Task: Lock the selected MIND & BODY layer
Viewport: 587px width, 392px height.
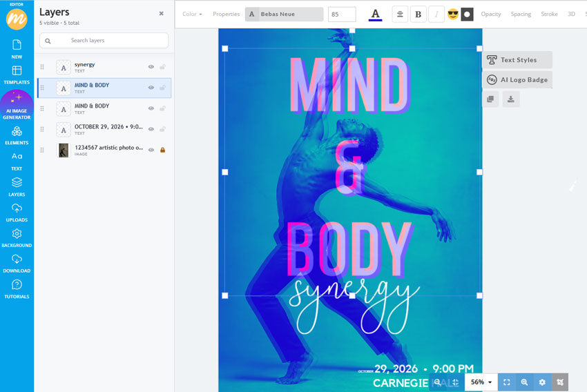Action: (x=162, y=88)
